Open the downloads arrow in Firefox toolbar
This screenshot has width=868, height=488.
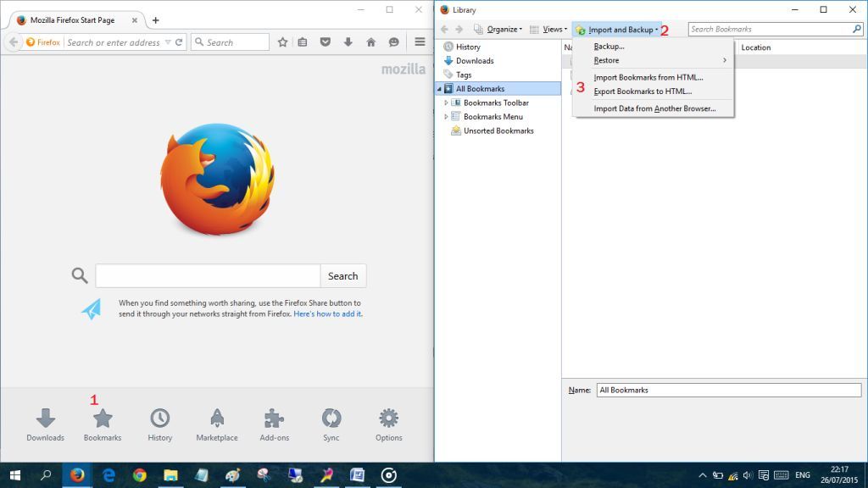click(348, 42)
